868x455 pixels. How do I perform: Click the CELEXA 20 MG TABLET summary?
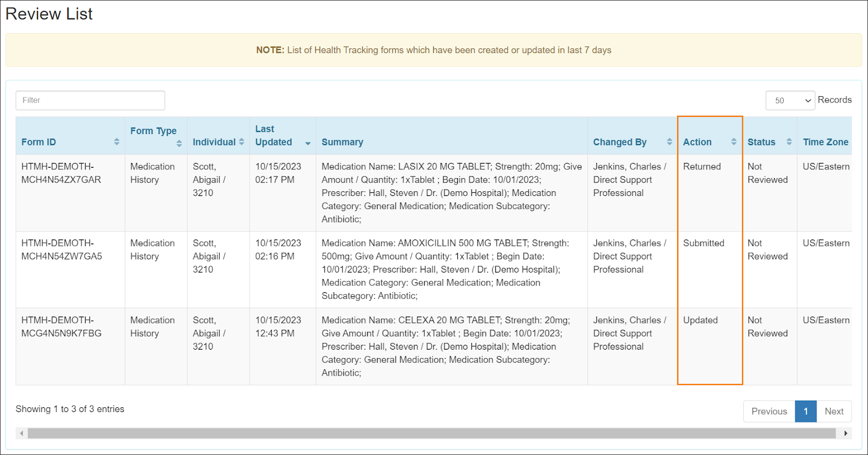point(446,346)
